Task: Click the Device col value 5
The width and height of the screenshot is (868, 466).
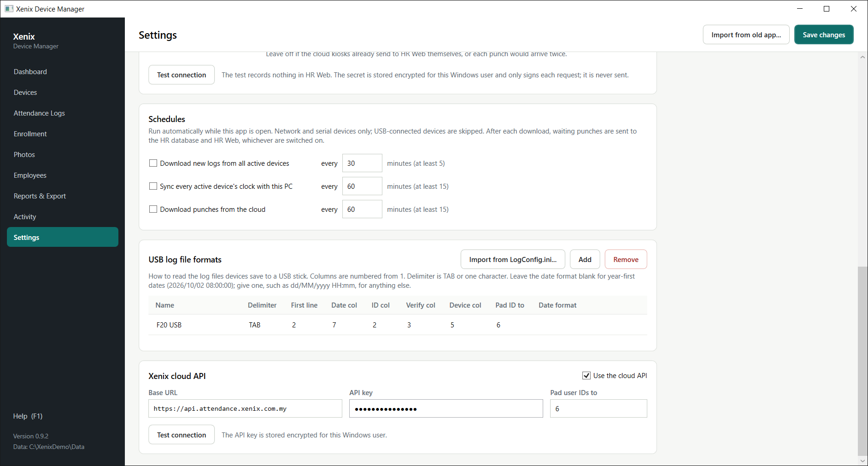Action: 452,325
